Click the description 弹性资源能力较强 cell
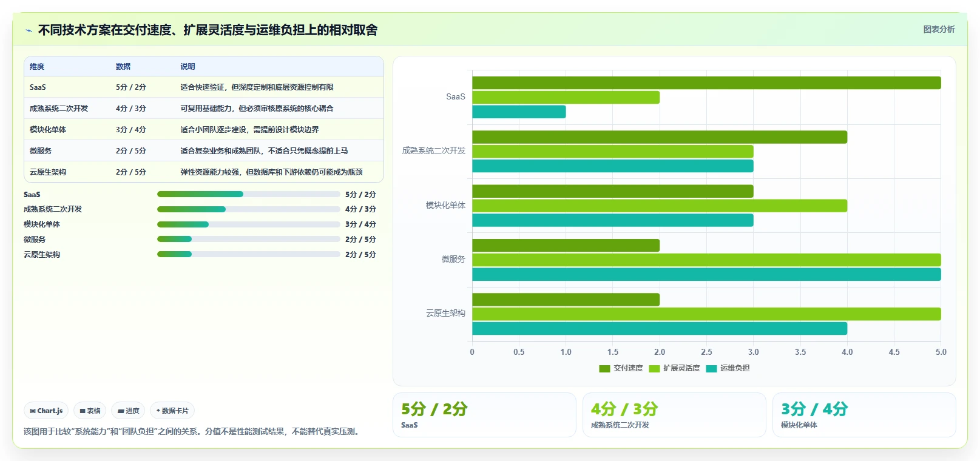Viewport: 980px width, 461px height. point(271,172)
